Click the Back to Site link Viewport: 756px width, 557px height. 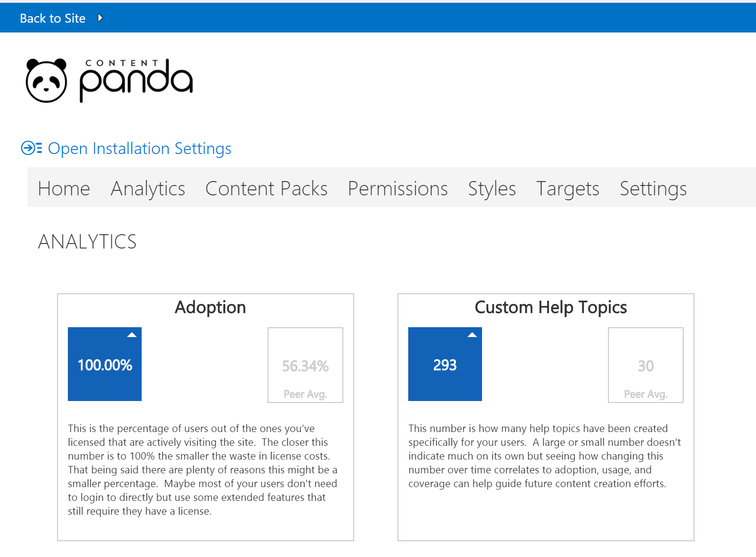(x=53, y=18)
